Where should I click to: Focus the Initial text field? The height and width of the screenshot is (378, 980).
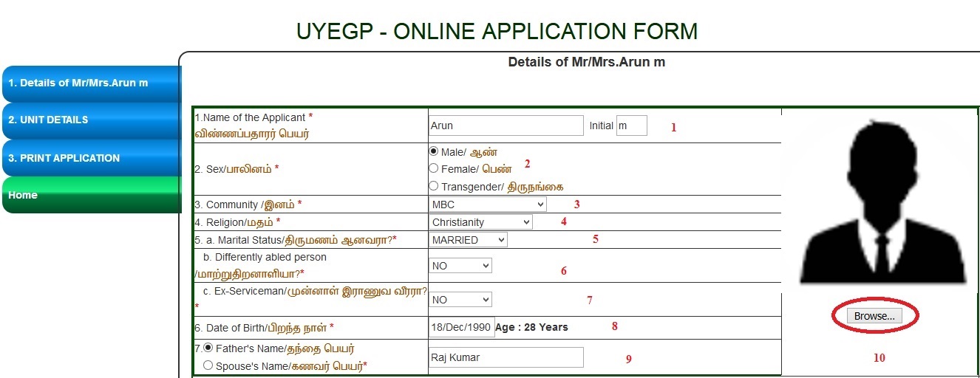click(631, 126)
